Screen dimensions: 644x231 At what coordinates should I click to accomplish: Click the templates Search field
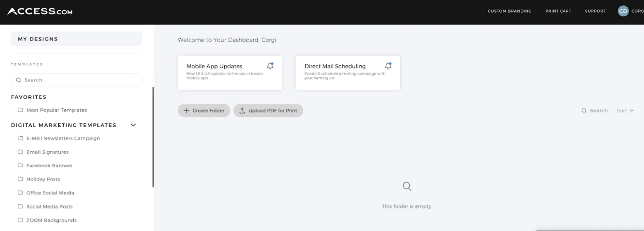(76, 80)
